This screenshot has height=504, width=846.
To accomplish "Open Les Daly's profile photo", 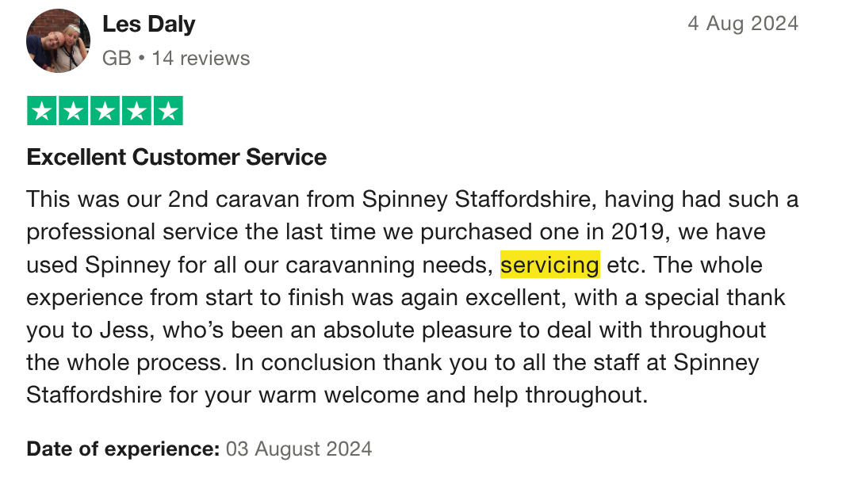I will click(58, 40).
